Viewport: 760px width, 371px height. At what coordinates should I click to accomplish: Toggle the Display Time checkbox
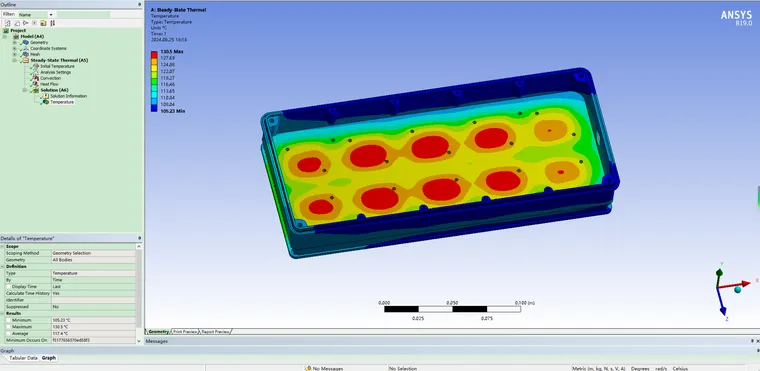pyautogui.click(x=9, y=287)
